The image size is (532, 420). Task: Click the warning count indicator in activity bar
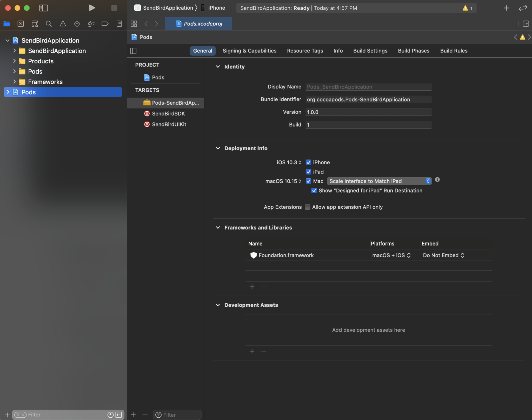pyautogui.click(x=468, y=8)
